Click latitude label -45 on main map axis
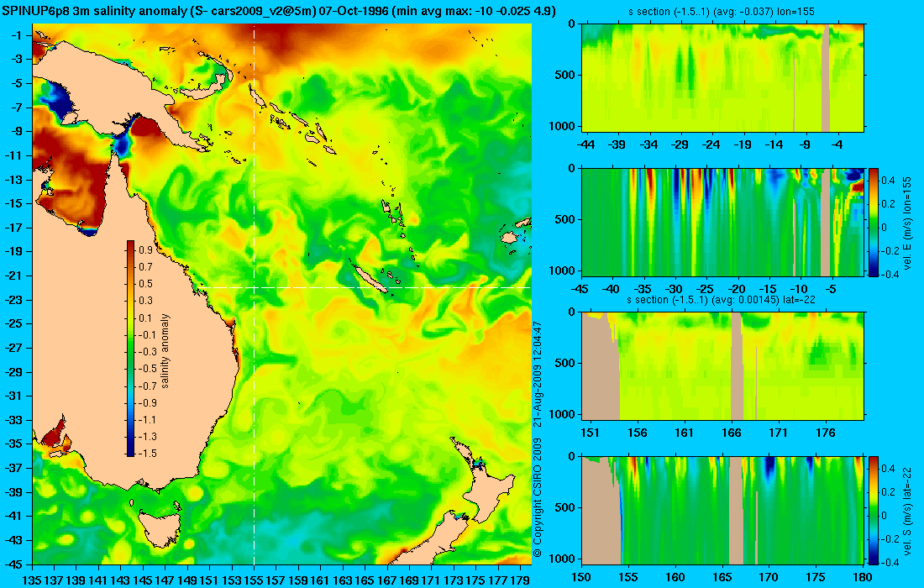Screen dimensions: 924x588 [14, 564]
